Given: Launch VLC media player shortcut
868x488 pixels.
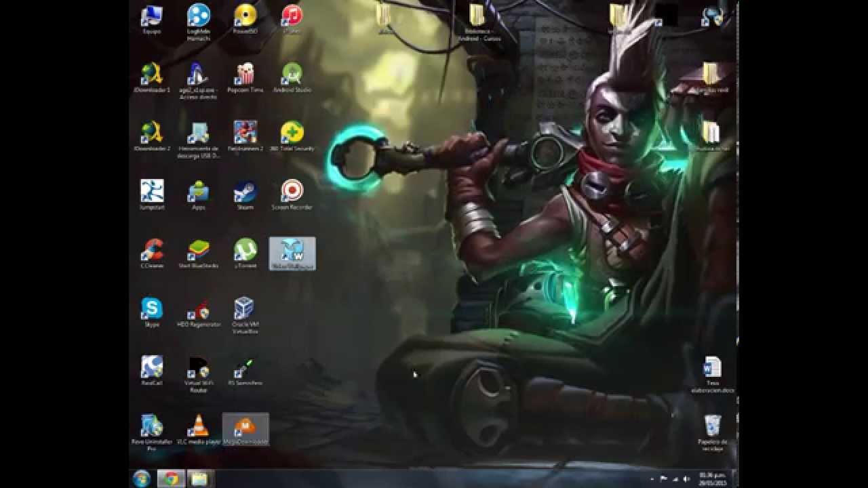Looking at the screenshot, I should pos(199,430).
